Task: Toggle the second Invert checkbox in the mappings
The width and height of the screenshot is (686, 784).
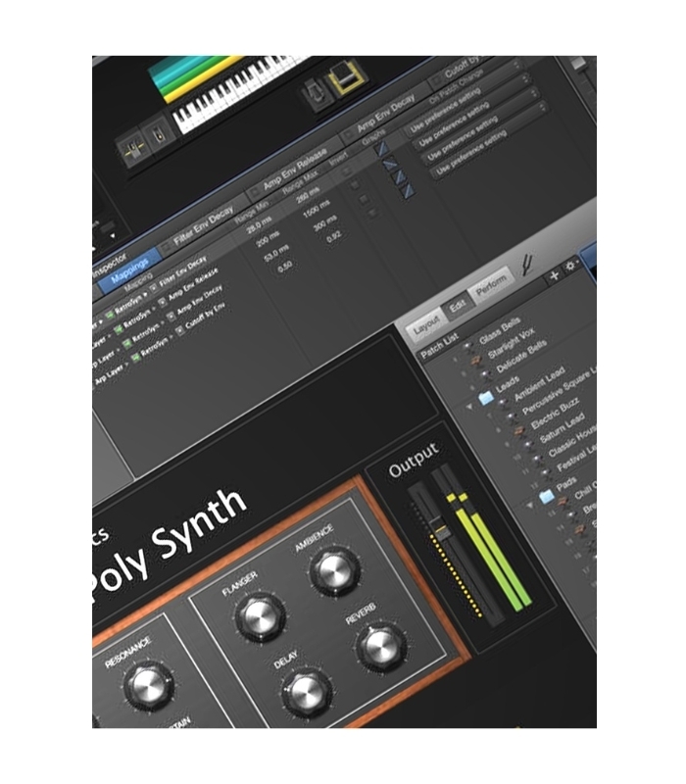Action: coord(357,185)
